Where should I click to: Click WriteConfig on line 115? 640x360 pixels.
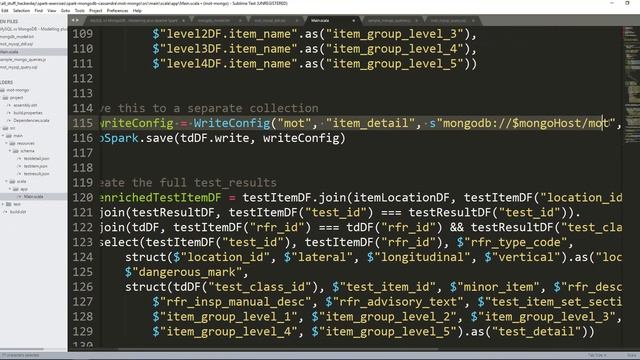(x=232, y=123)
